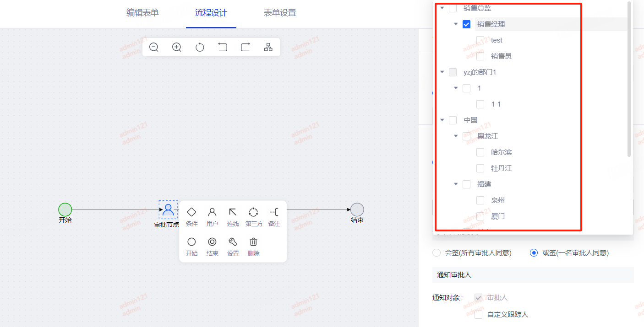Click the zoom in magnifier icon

(177, 47)
